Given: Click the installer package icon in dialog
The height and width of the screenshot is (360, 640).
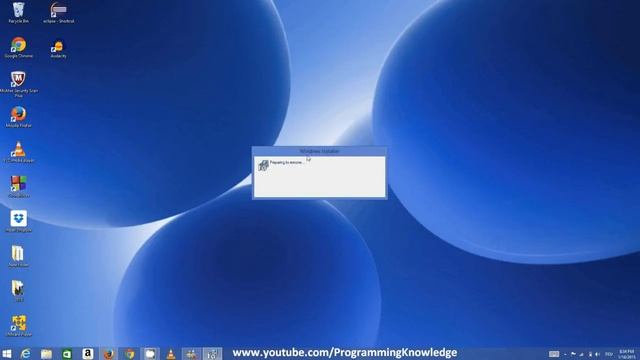Looking at the screenshot, I should (x=263, y=165).
